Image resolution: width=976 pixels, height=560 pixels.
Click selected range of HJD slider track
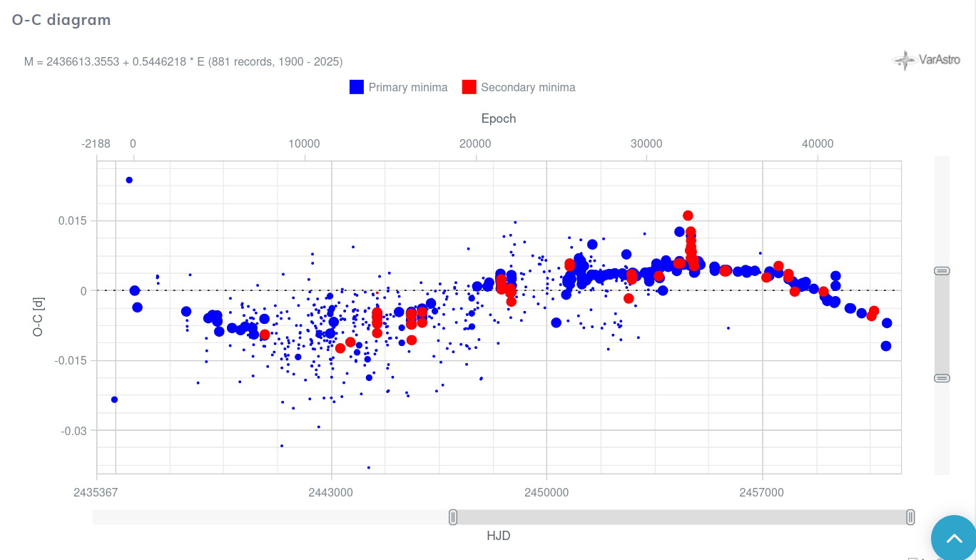681,517
